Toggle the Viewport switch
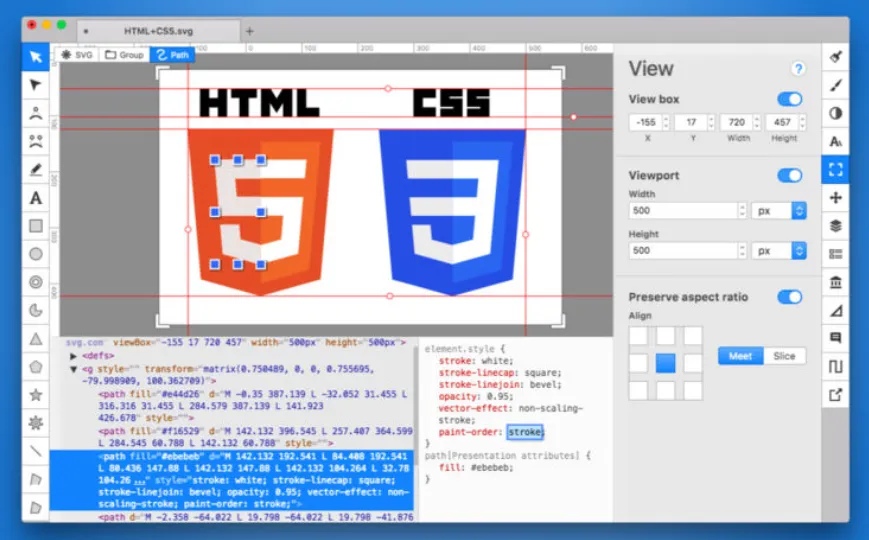869x540 pixels. 790,176
